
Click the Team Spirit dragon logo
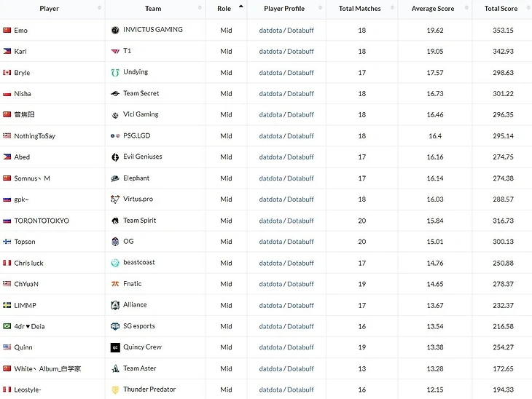[x=115, y=221]
